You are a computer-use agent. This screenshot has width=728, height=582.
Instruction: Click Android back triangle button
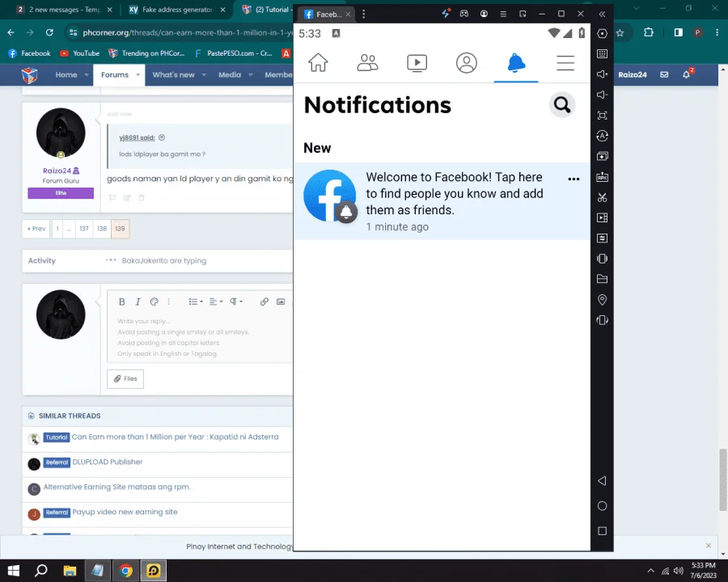coord(602,481)
